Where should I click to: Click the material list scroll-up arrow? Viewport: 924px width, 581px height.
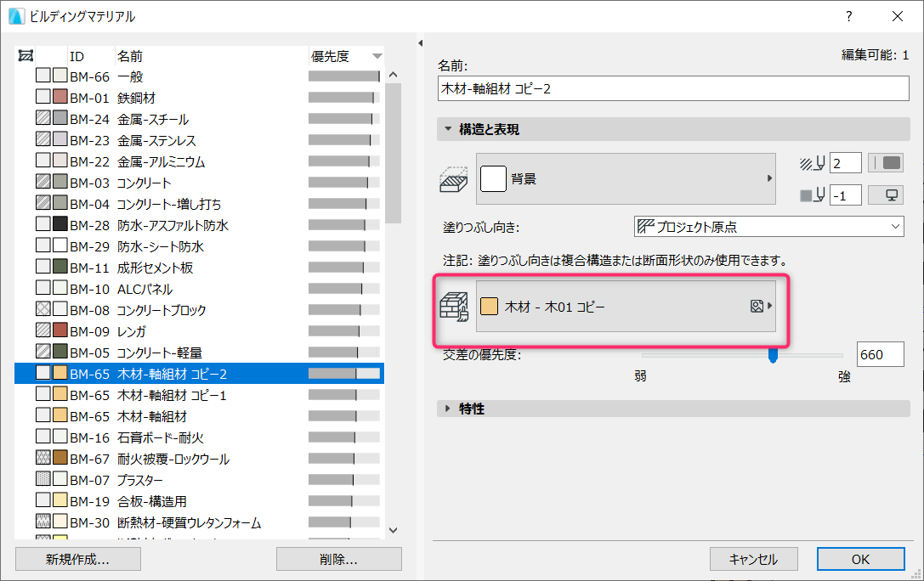coord(393,75)
